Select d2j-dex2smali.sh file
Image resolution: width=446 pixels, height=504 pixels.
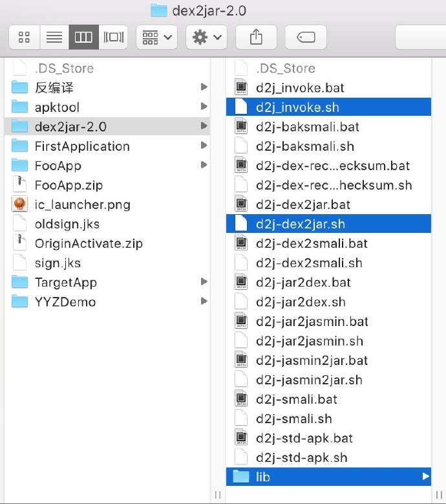[x=328, y=263]
